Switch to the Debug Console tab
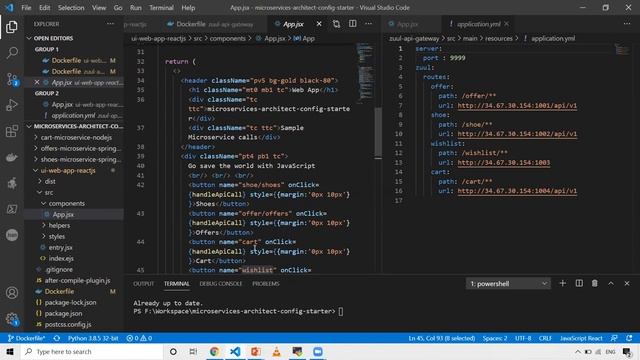 (x=220, y=284)
